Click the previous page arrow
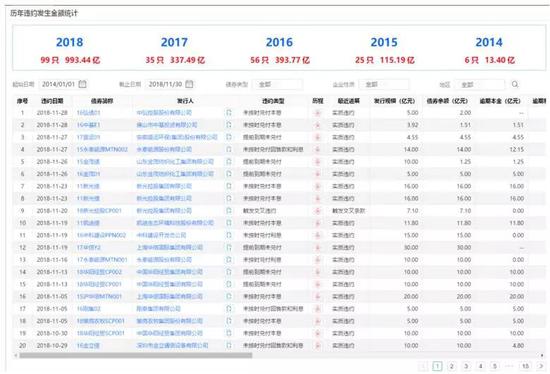 [x=423, y=366]
